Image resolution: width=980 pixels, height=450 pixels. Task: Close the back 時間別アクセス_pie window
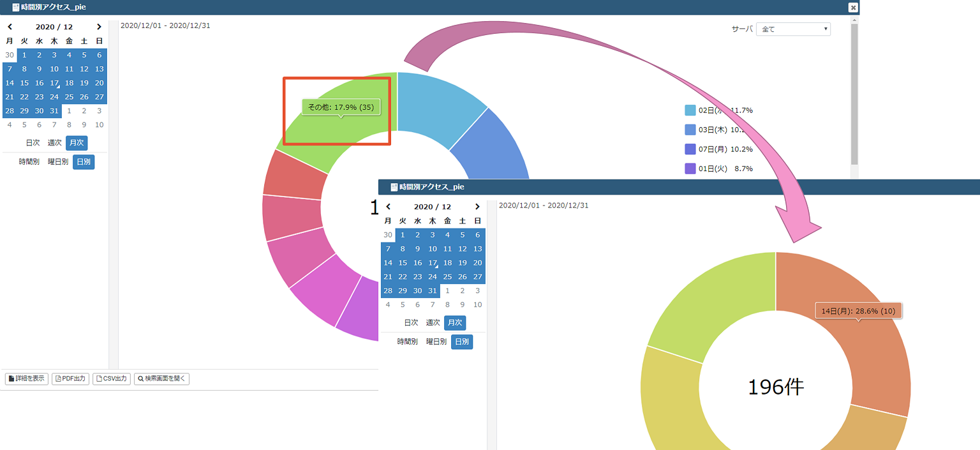click(853, 7)
